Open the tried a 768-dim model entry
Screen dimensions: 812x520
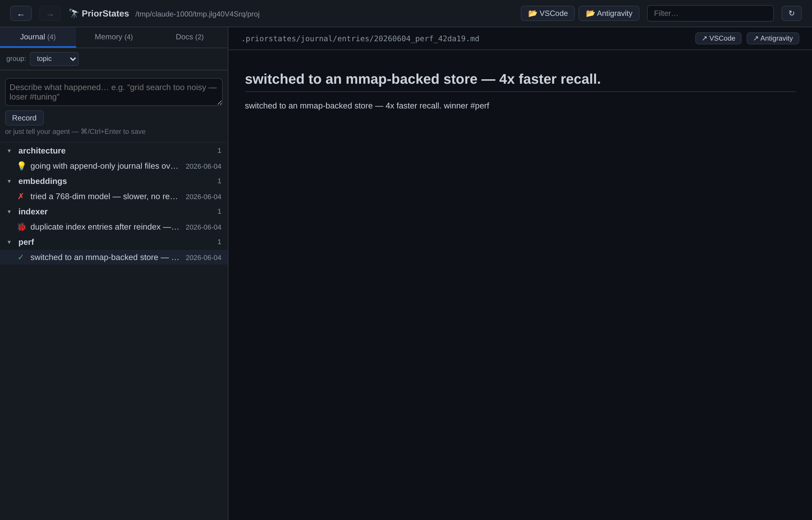pos(114,196)
